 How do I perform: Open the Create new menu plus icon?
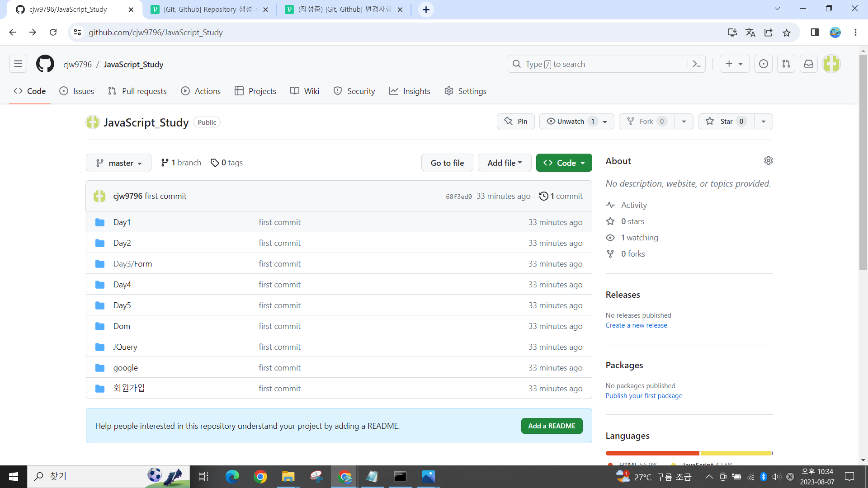click(734, 64)
